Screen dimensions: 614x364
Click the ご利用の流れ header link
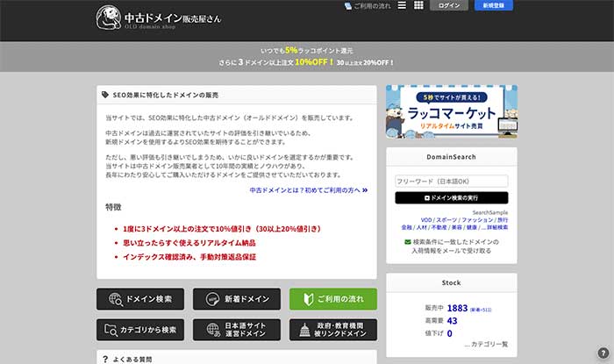click(x=368, y=6)
